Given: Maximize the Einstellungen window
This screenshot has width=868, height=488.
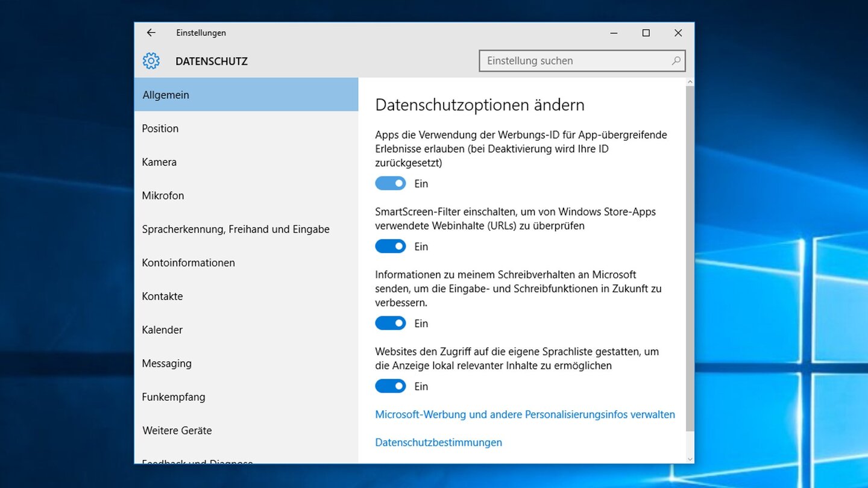Looking at the screenshot, I should (646, 33).
